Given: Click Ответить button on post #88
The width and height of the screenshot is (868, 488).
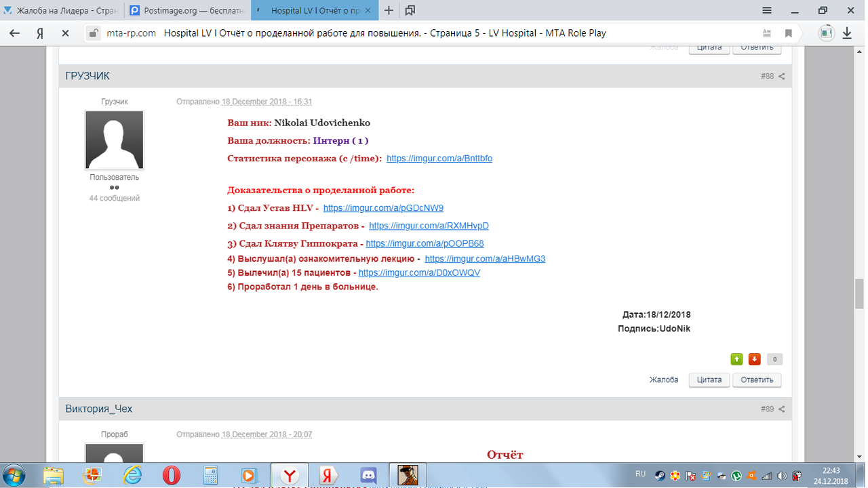Looking at the screenshot, I should click(x=757, y=380).
